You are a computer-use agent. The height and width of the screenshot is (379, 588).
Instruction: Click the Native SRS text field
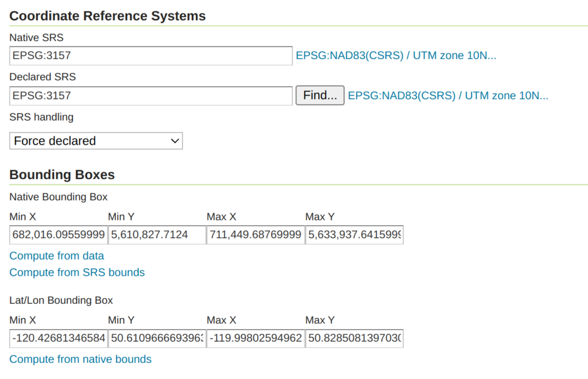point(151,56)
